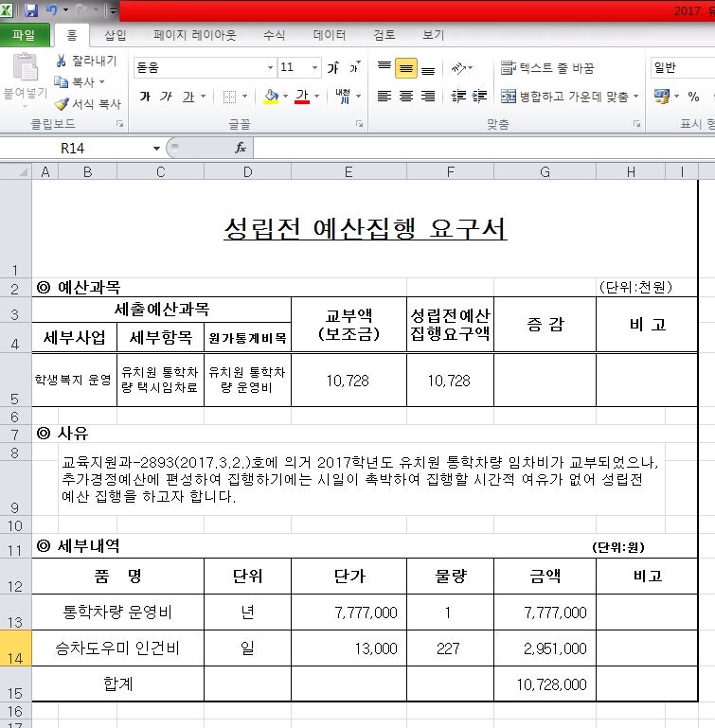The image size is (715, 728).
Task: Click the Insert Function fx button
Action: pyautogui.click(x=241, y=148)
